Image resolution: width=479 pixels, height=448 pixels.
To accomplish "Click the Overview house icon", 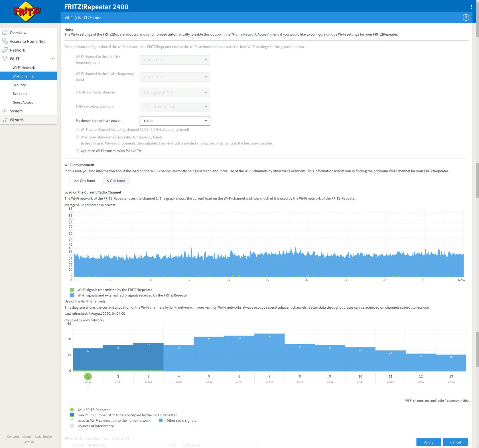I will (5, 32).
